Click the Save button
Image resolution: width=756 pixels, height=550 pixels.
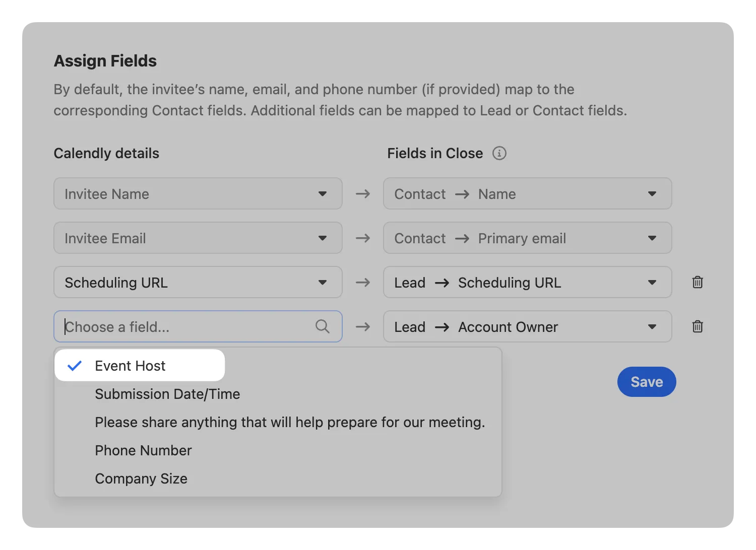pyautogui.click(x=647, y=382)
